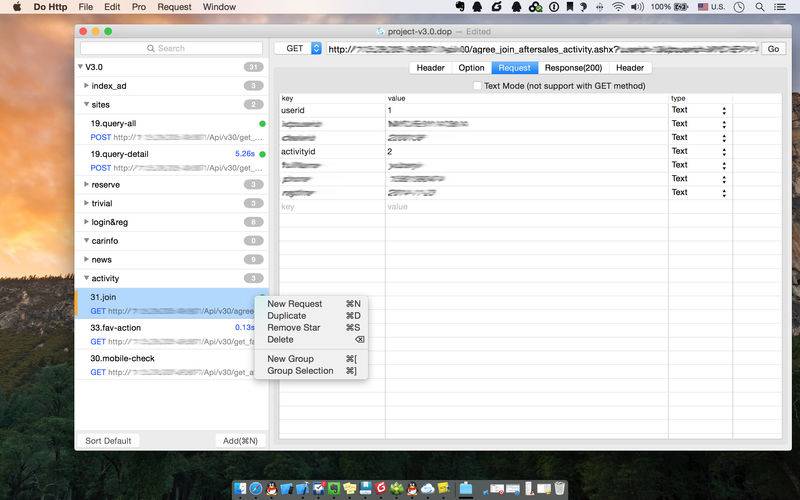800x500 pixels.
Task: Open Stickies in the Dock
Action: coord(349,488)
